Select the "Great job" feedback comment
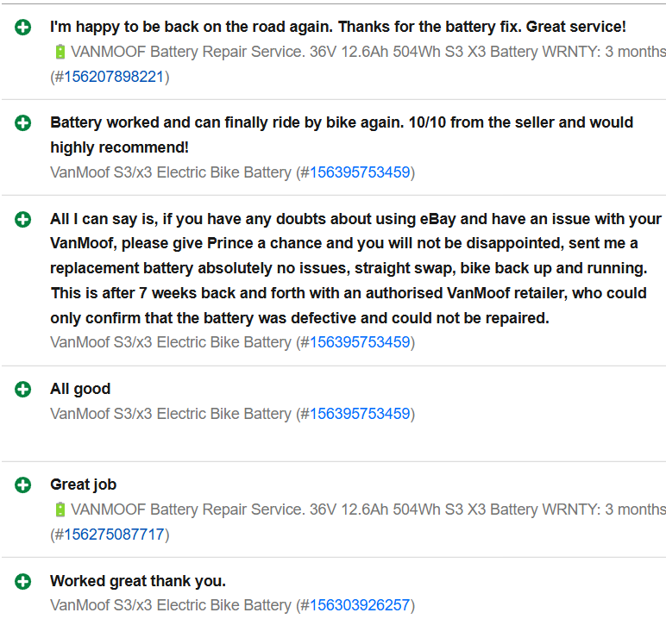 83,485
